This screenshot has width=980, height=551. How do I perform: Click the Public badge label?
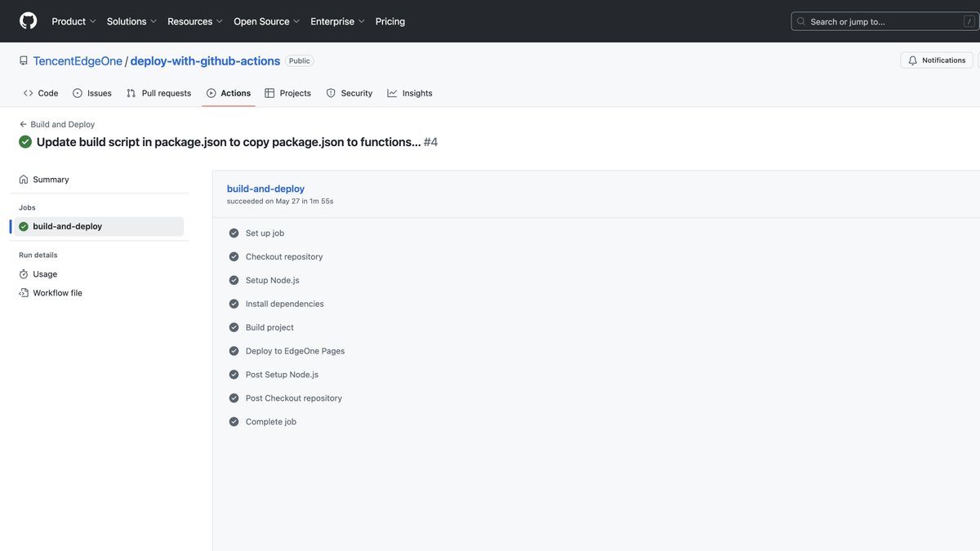pos(300,61)
